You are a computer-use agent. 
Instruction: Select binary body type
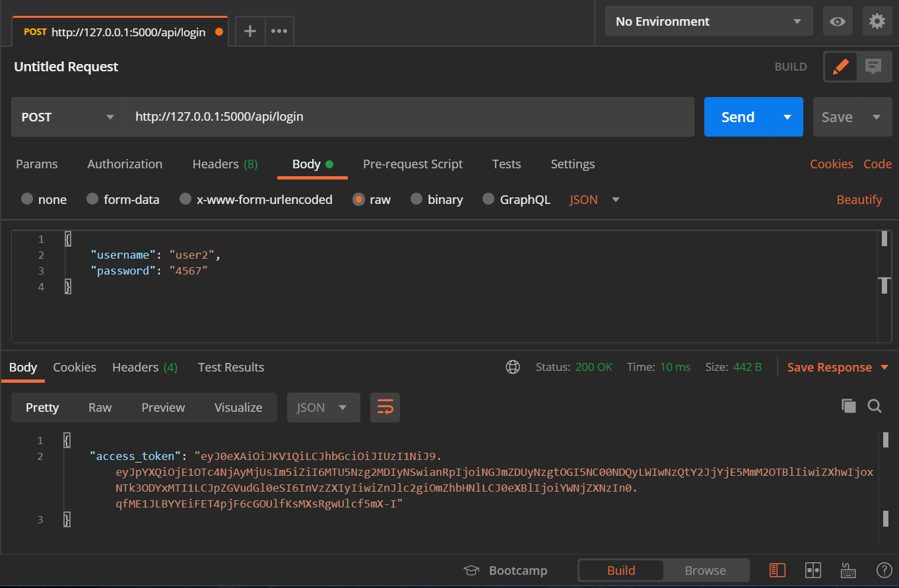pyautogui.click(x=416, y=199)
